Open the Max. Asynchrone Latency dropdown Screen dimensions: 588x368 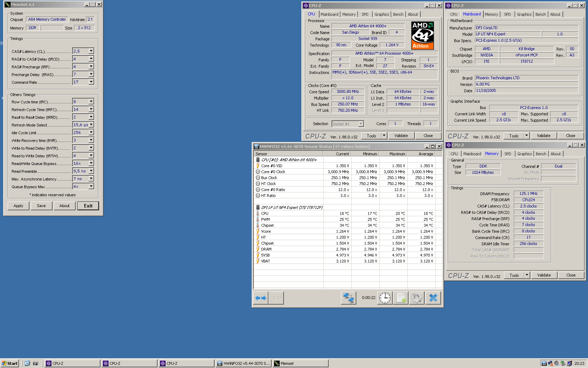click(x=91, y=179)
